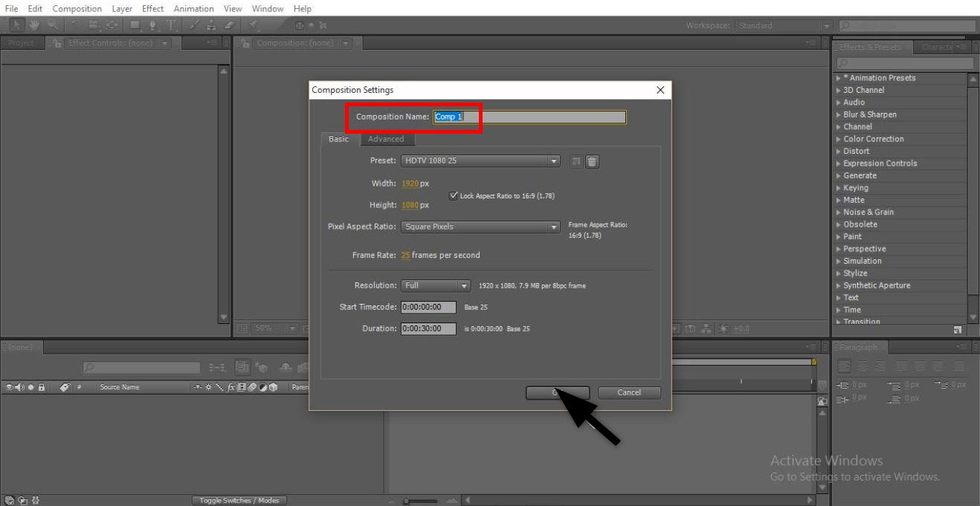
Task: Click the Duration field 0:00:30:00
Action: [428, 328]
